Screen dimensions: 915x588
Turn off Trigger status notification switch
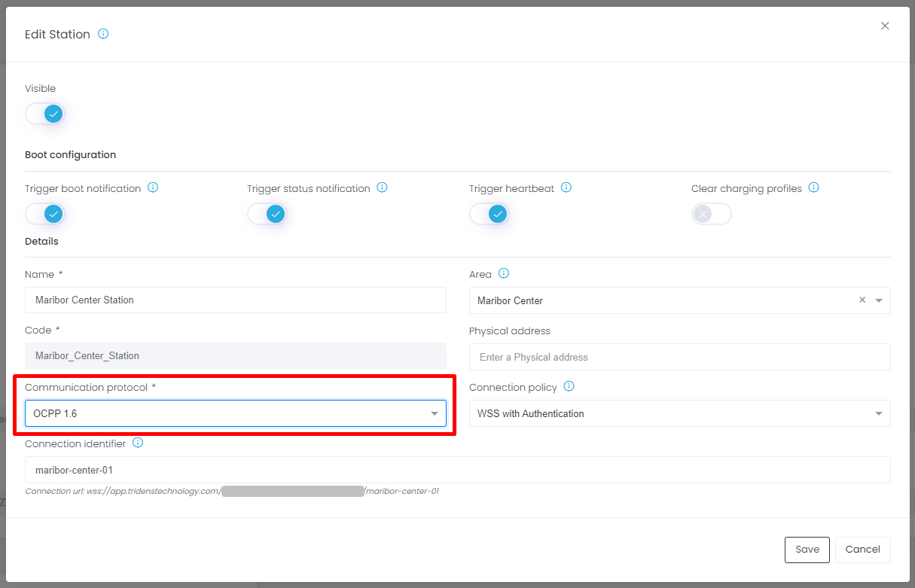[267, 214]
